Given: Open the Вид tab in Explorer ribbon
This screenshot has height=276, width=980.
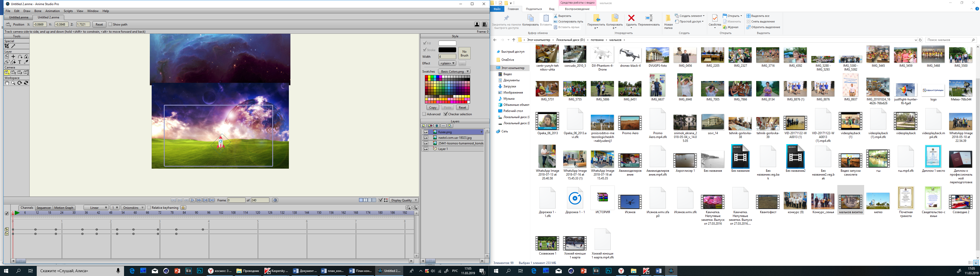Looking at the screenshot, I should click(x=552, y=9).
